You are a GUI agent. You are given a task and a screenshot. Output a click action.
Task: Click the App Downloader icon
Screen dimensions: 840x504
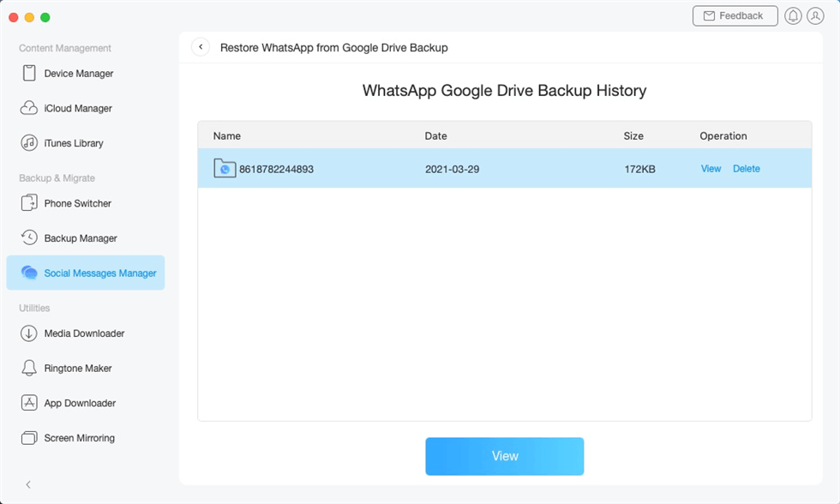(29, 403)
